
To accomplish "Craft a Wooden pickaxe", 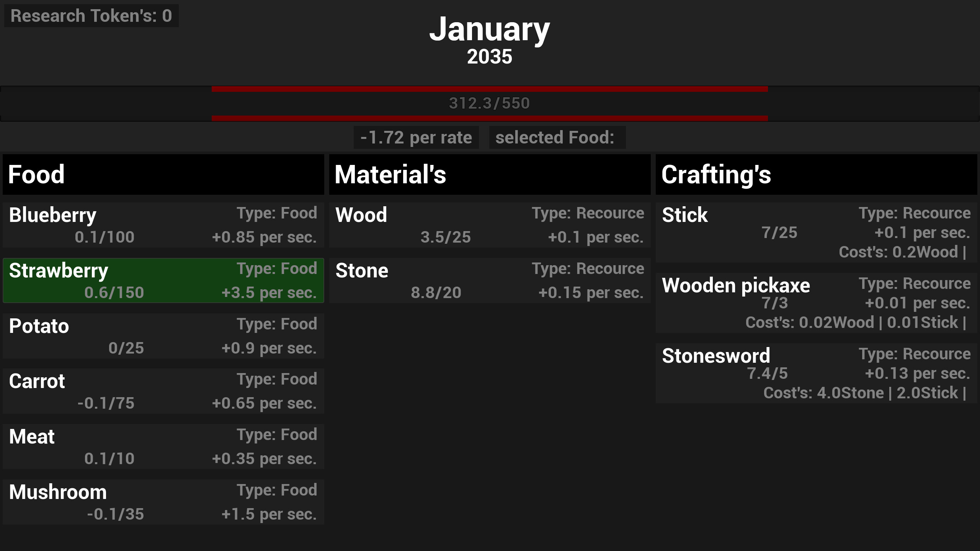I will (815, 302).
